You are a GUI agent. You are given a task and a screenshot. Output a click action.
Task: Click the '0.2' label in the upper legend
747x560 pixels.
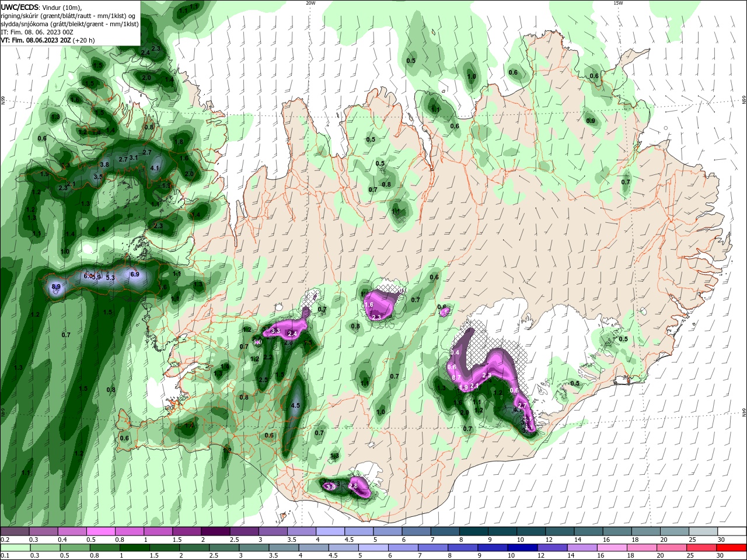[x=4, y=540]
